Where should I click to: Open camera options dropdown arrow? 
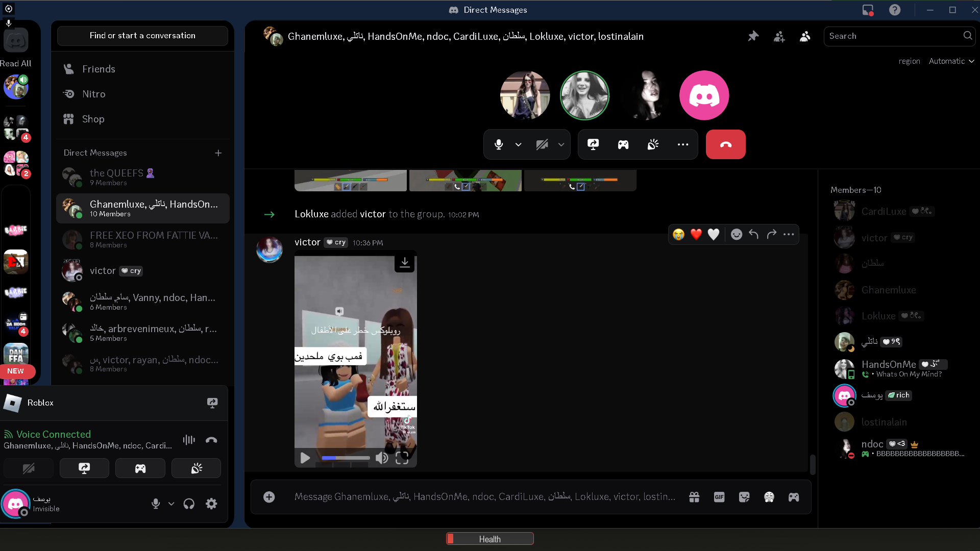coord(561,144)
